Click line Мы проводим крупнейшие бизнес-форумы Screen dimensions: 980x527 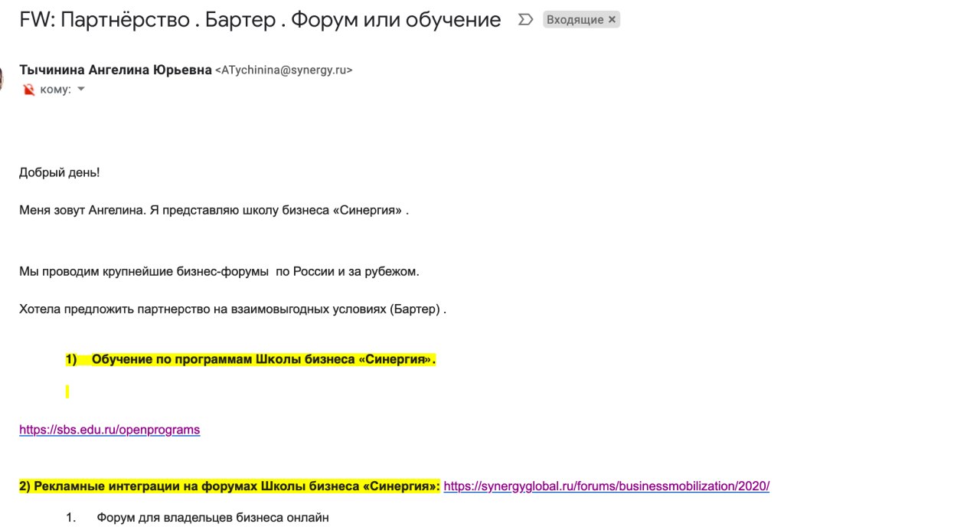tap(219, 271)
